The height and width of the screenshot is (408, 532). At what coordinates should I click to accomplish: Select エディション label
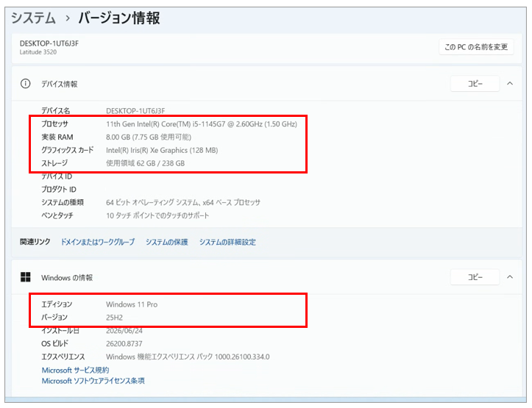point(57,304)
